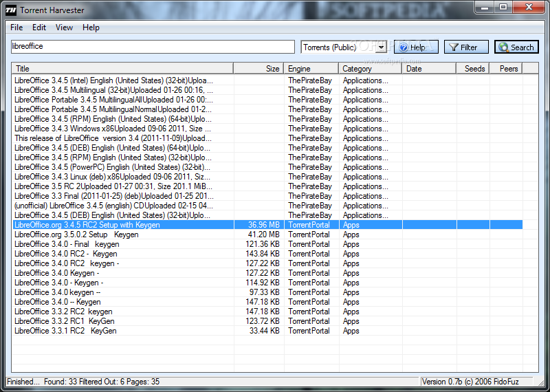Sort by the Peers column header
Screen dimensions: 550x392
click(506, 69)
